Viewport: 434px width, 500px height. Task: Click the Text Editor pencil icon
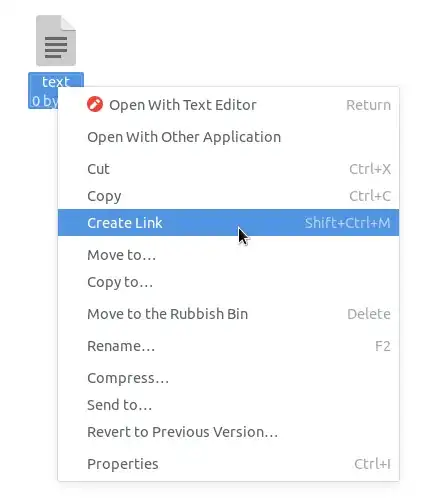click(x=95, y=104)
